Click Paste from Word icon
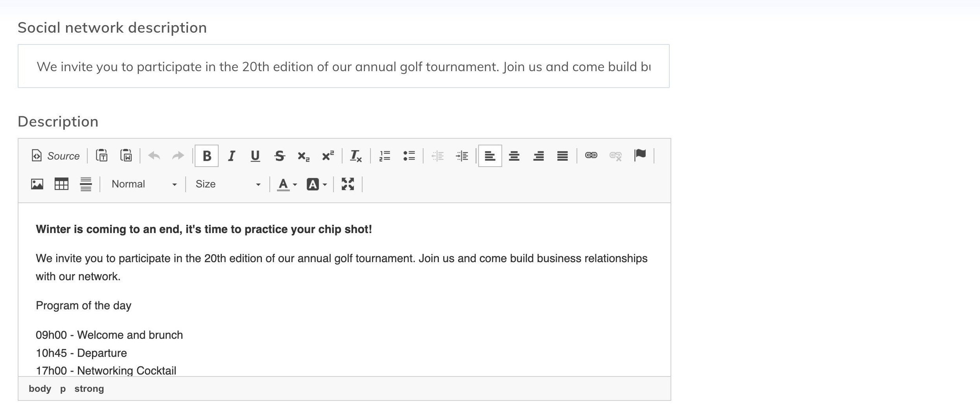Screen dimensions: 980x415 (x=126, y=156)
